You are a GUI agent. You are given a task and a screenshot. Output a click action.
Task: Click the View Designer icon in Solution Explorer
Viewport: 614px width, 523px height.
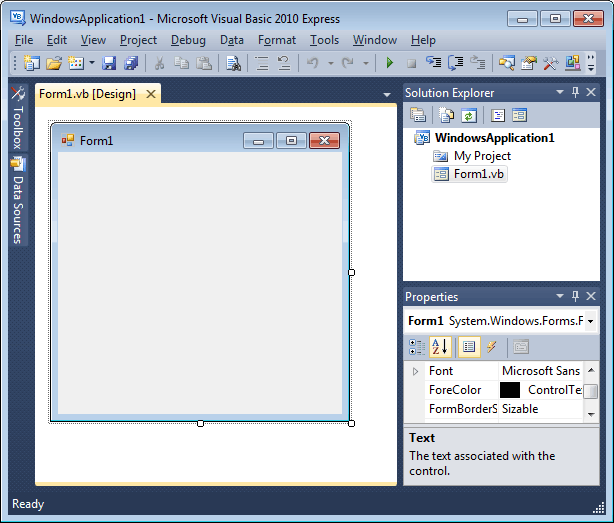(520, 115)
